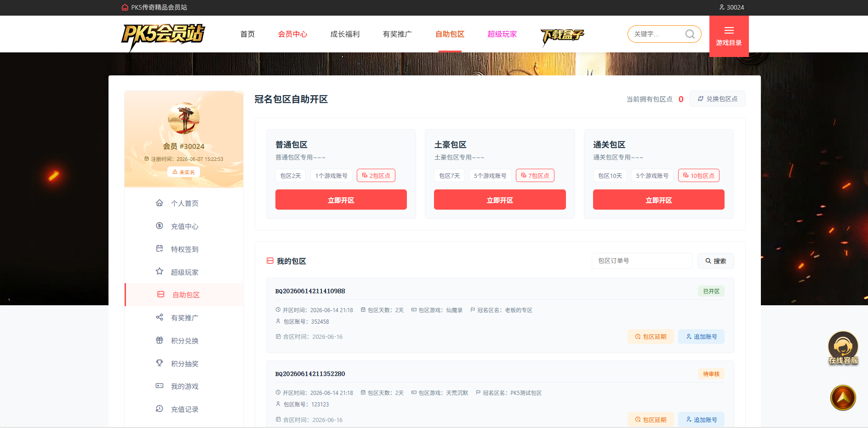Screen dimensions: 868x428
Task: Open 会员中心 in top navigation
Action: pyautogui.click(x=292, y=34)
